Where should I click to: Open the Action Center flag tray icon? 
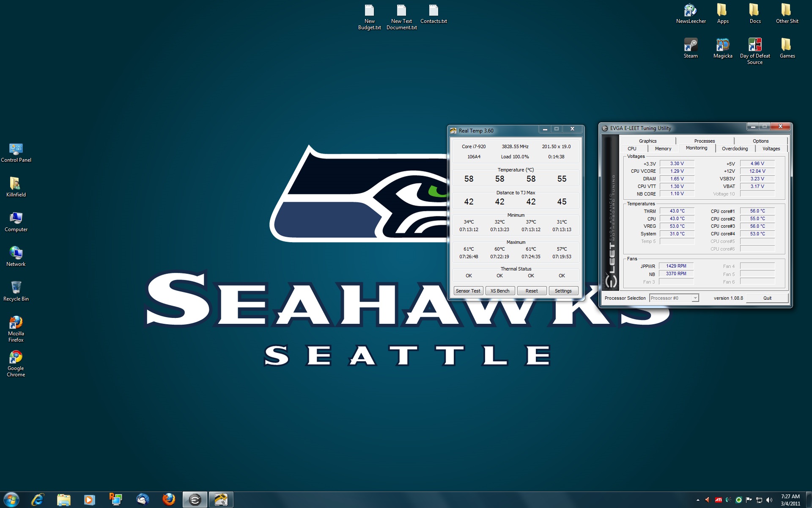tap(749, 500)
